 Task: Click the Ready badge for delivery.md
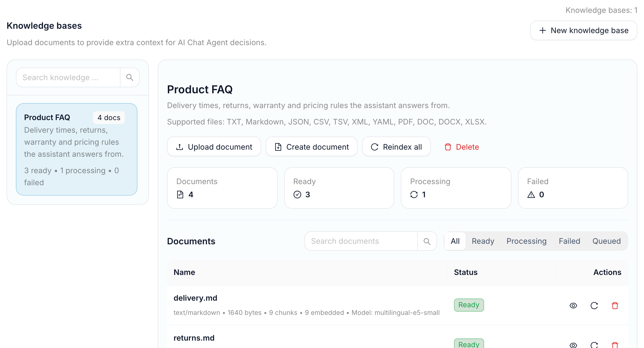coord(469,305)
